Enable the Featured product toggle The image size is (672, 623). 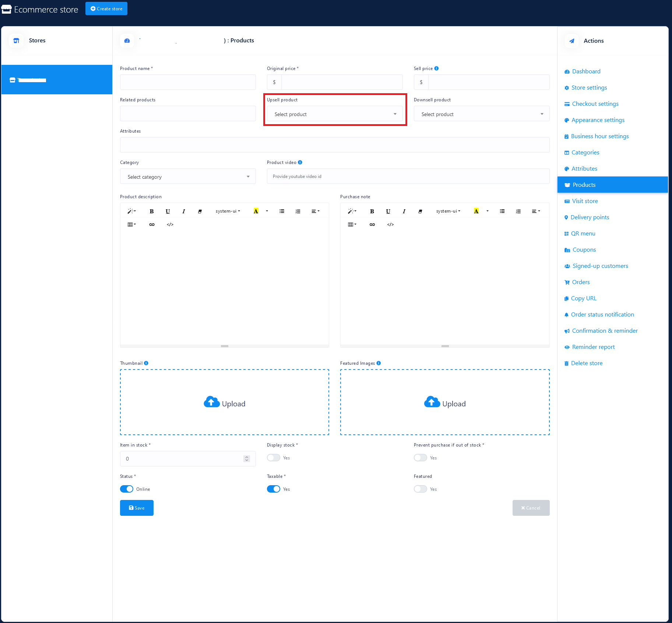tap(420, 489)
